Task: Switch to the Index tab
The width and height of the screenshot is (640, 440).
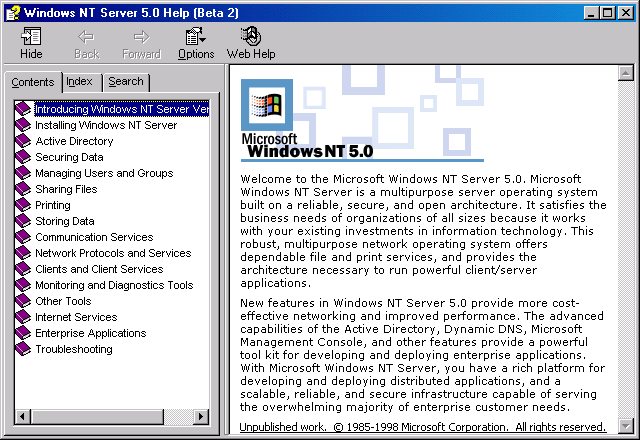Action: (80, 82)
